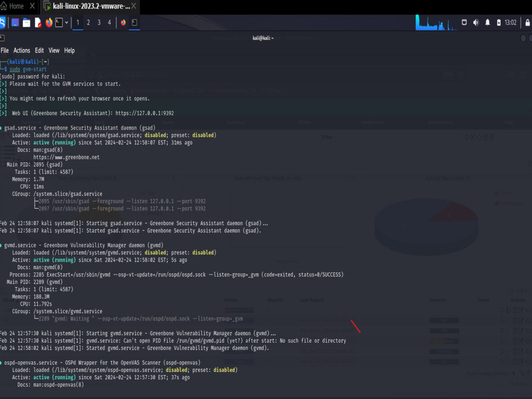
Task: Click 'You might need to refresh your browser' line
Action: (x=79, y=98)
